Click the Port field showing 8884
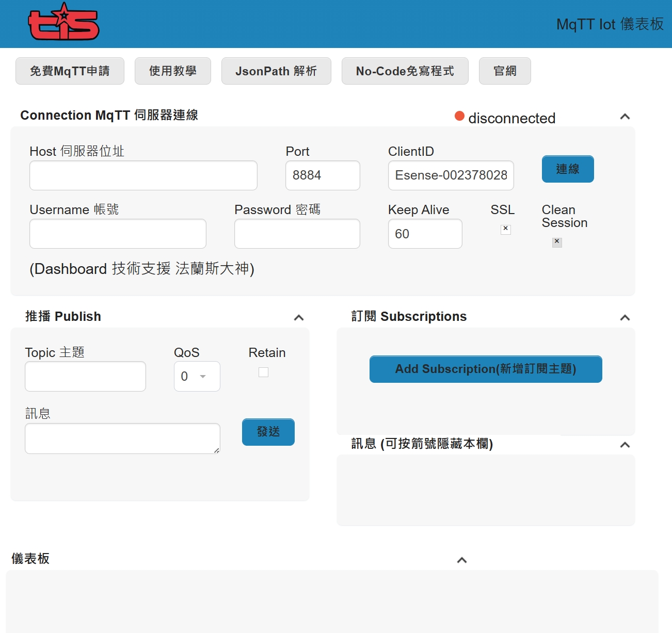 click(x=323, y=175)
